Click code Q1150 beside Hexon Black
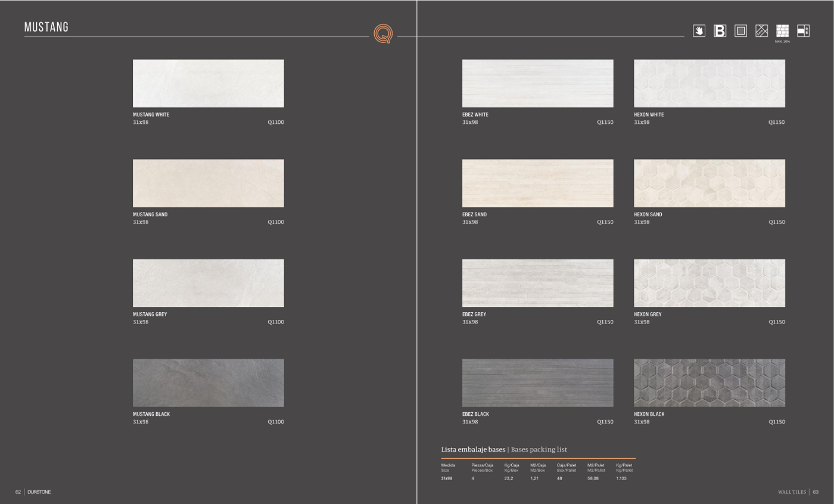 pyautogui.click(x=777, y=422)
